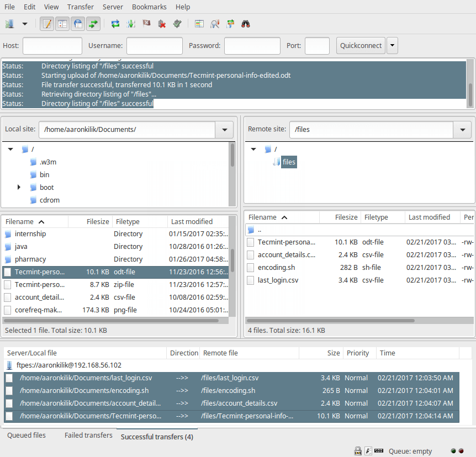Click the Host input field
Screen dimensions: 476x457
tap(52, 46)
